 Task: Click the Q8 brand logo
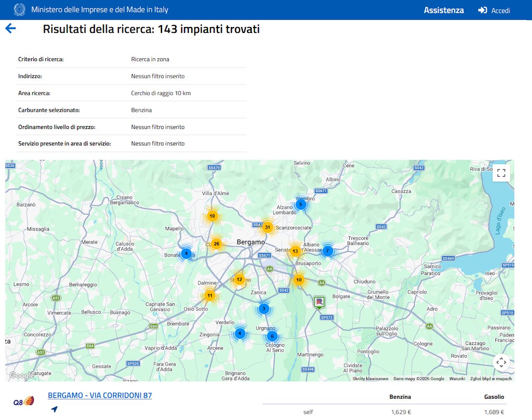[x=24, y=401]
